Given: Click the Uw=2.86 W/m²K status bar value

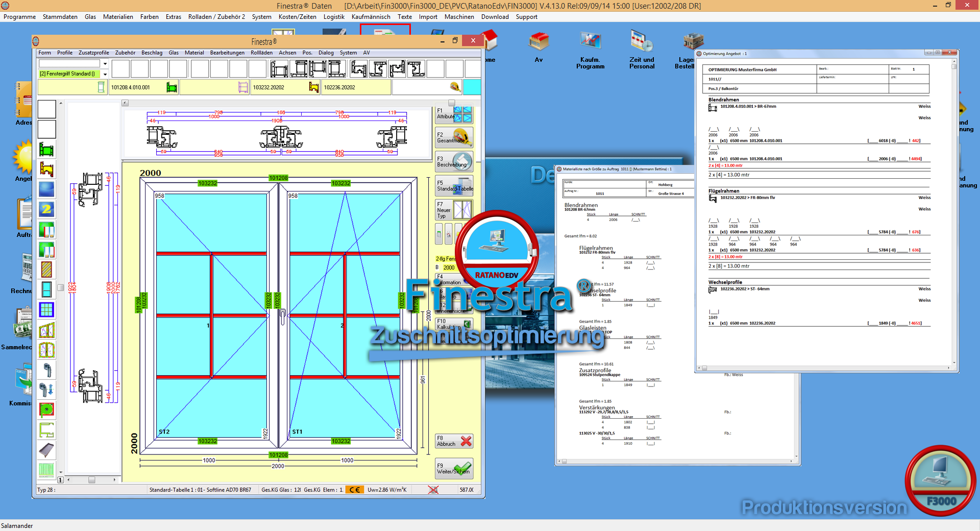Looking at the screenshot, I should click(387, 490).
